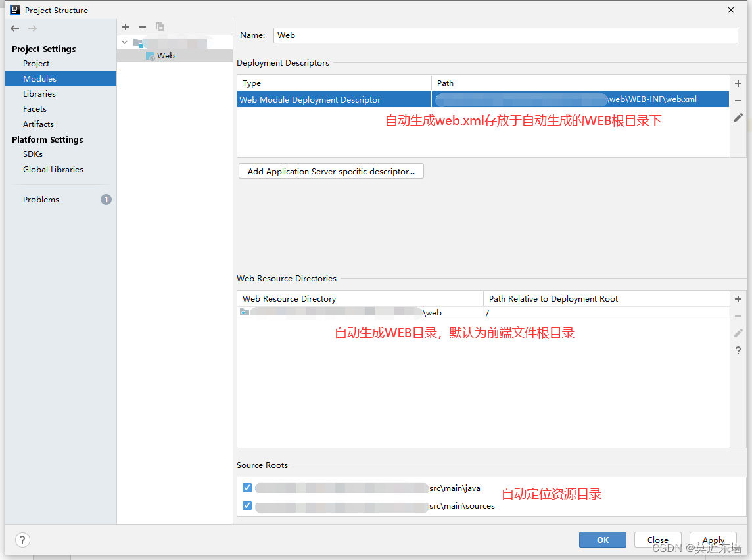Edit the deployment descriptor pencil icon

738,118
